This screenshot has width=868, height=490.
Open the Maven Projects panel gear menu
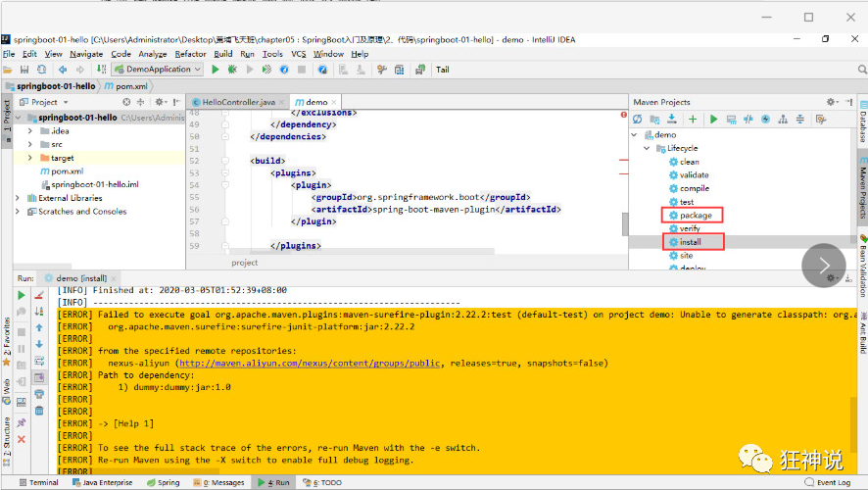point(832,102)
